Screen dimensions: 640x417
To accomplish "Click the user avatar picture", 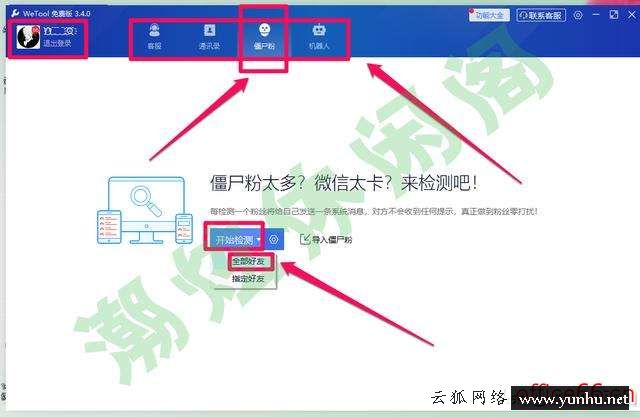I will (x=28, y=37).
